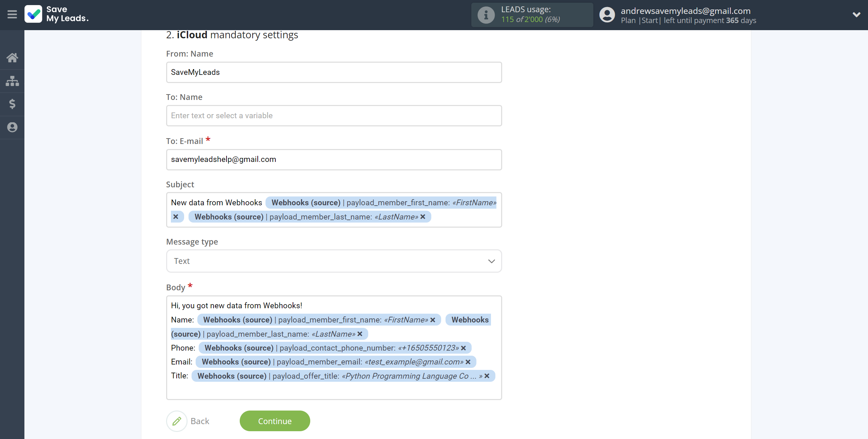Click the Plan Start payment info text
Image resolution: width=868 pixels, height=439 pixels.
[688, 21]
